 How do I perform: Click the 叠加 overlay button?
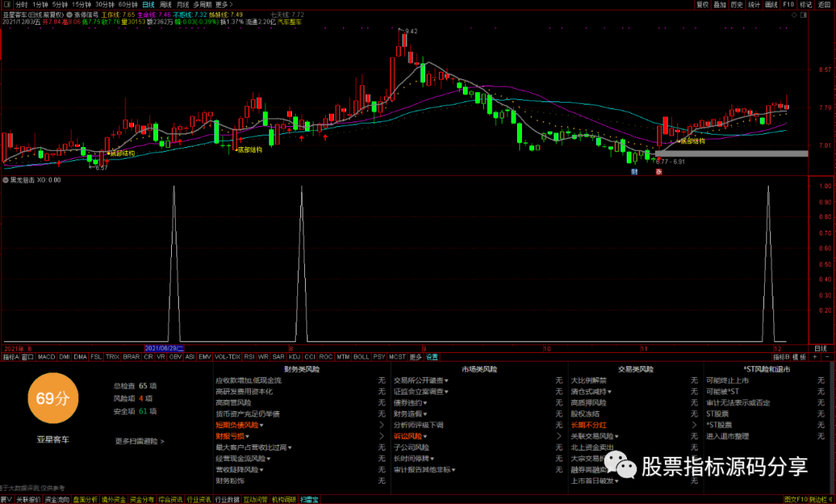point(720,5)
